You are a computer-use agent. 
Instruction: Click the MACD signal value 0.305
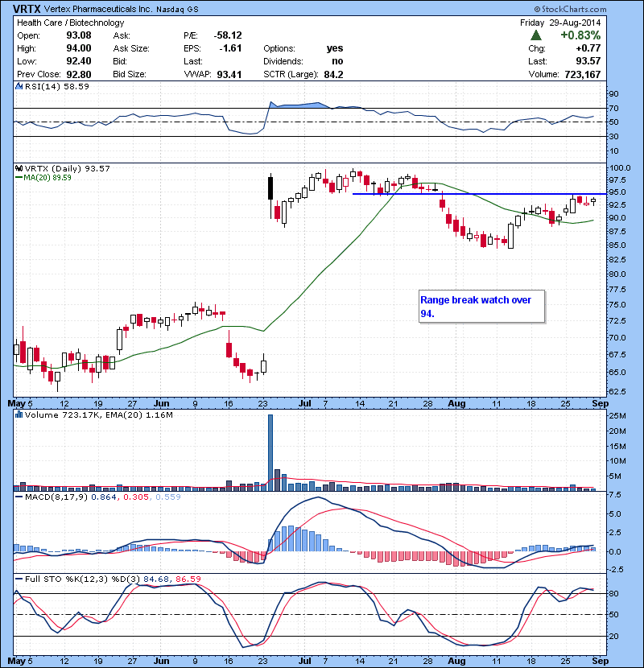click(x=136, y=497)
